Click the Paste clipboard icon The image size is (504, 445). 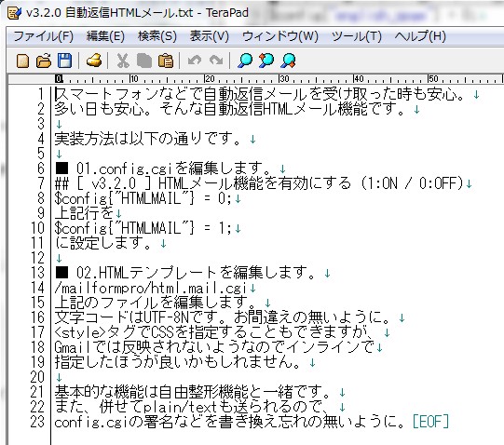click(x=166, y=61)
